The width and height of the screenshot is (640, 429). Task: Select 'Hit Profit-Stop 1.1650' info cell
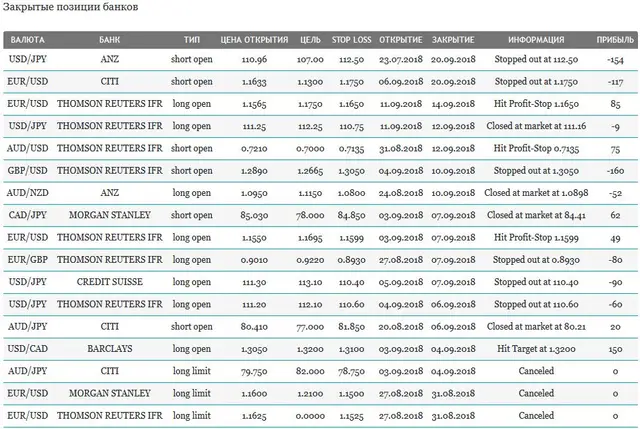tap(536, 104)
